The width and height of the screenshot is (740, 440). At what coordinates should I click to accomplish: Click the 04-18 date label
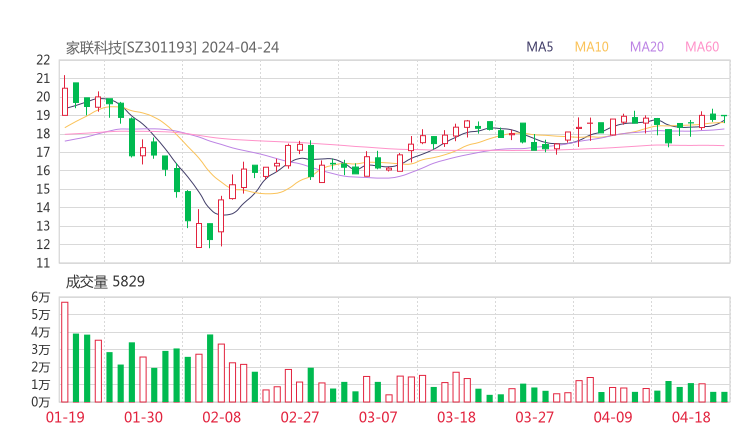click(691, 417)
